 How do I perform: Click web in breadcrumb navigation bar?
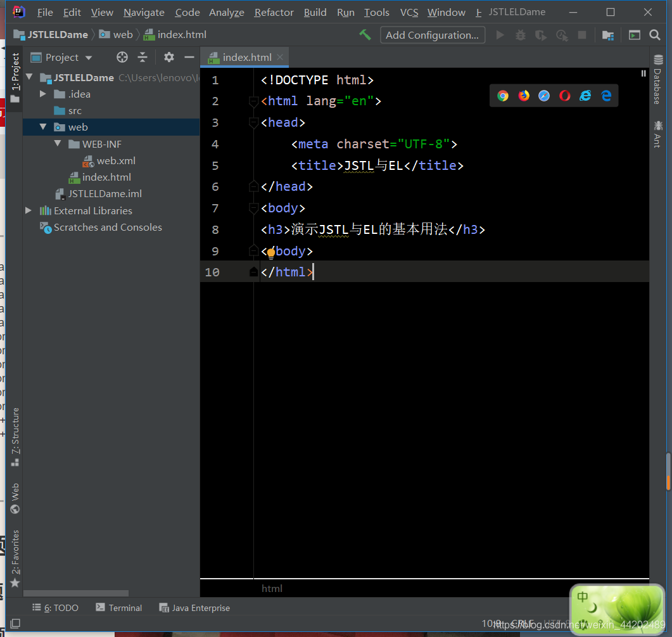116,35
